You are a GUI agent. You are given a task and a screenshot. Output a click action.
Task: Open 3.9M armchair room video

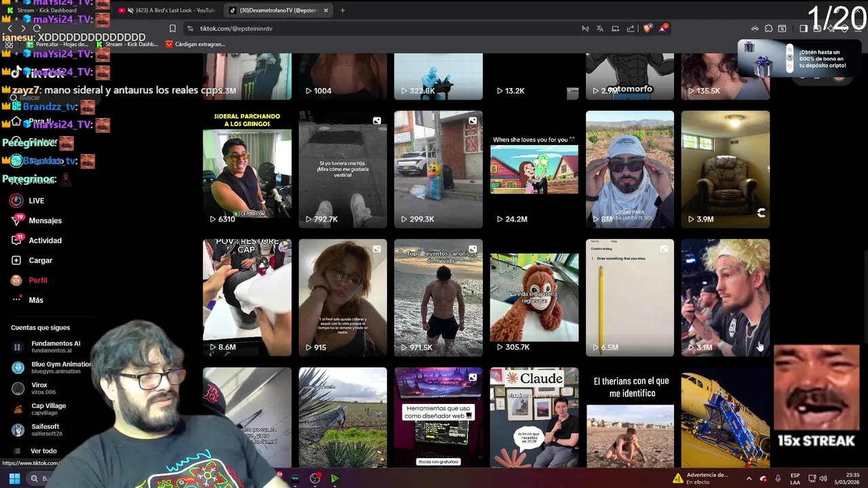point(726,169)
